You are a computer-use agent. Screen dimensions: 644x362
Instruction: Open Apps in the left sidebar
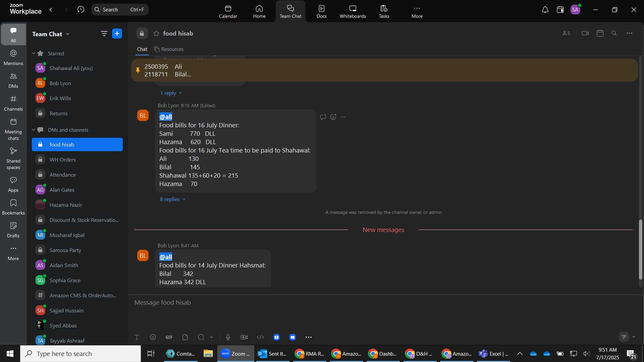point(13,184)
